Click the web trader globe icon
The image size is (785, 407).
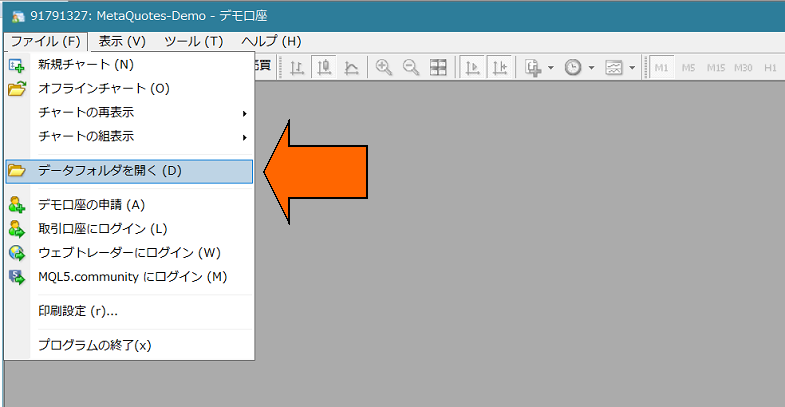(17, 253)
